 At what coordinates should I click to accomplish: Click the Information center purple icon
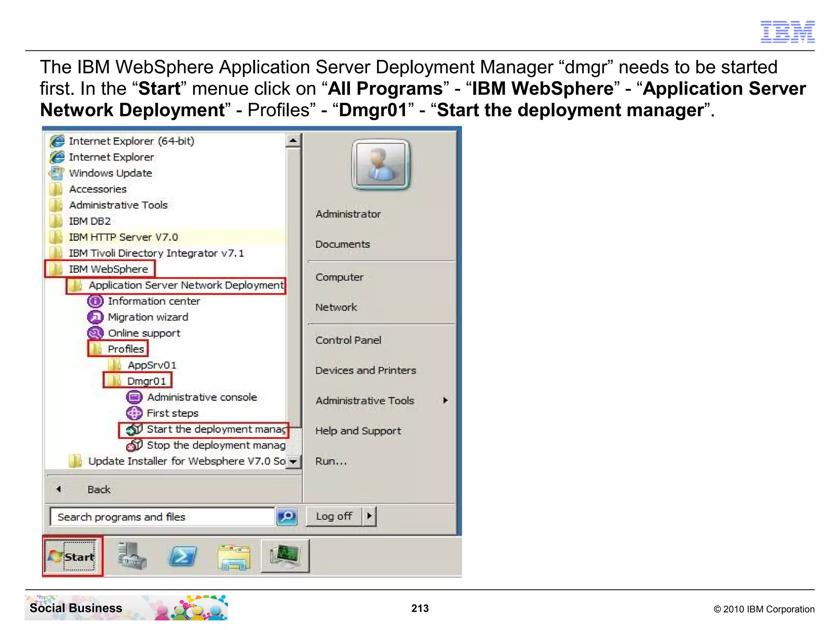pos(95,301)
